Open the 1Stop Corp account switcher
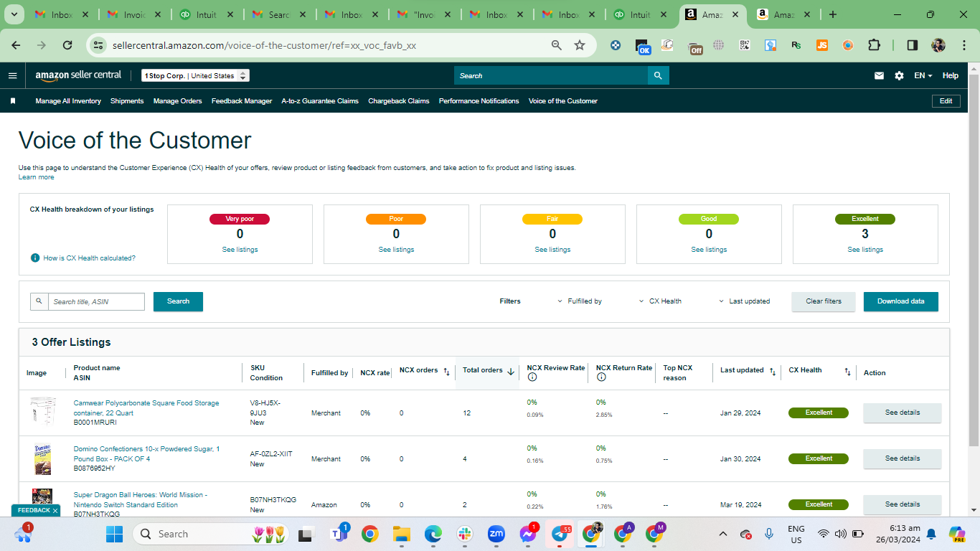 point(195,75)
